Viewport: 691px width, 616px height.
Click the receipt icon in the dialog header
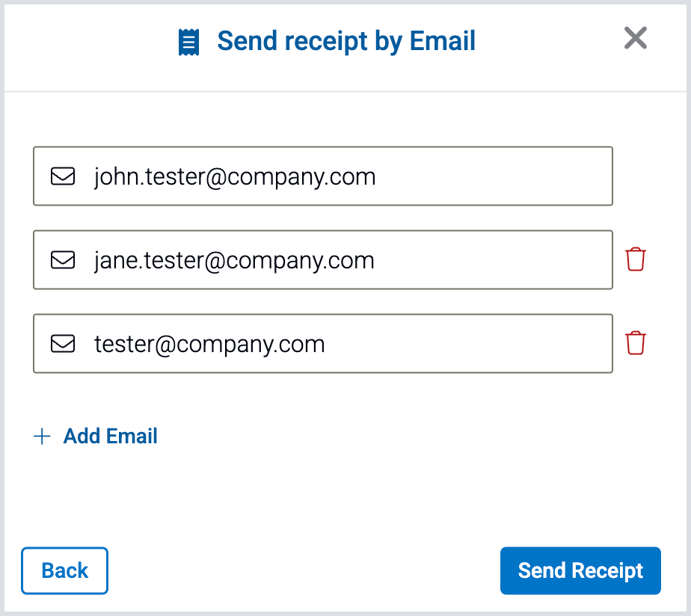[188, 42]
